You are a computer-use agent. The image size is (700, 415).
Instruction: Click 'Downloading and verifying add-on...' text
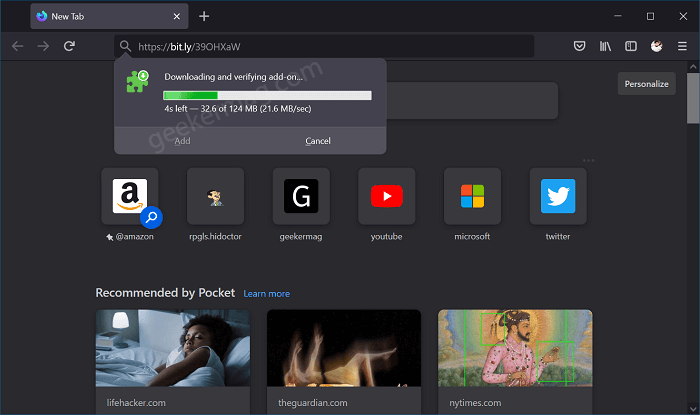point(233,77)
